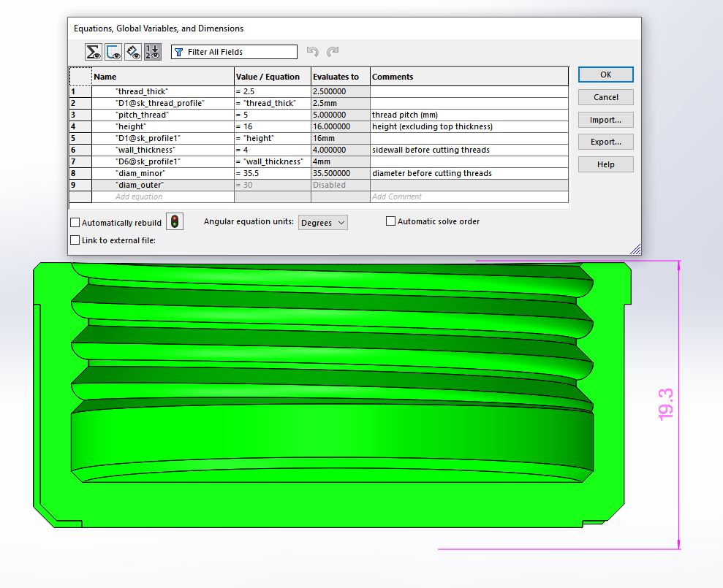Click the Import... button
Image resolution: width=723 pixels, height=588 pixels.
pyautogui.click(x=606, y=120)
